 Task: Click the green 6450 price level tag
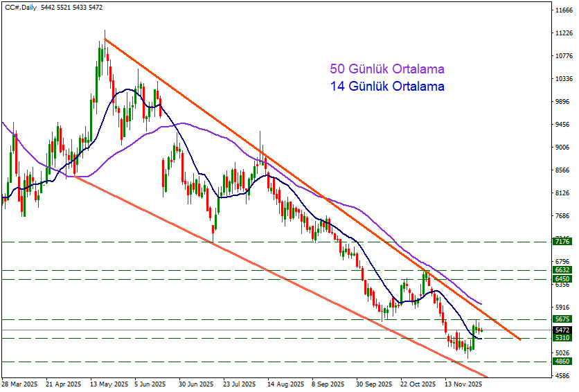[562, 279]
